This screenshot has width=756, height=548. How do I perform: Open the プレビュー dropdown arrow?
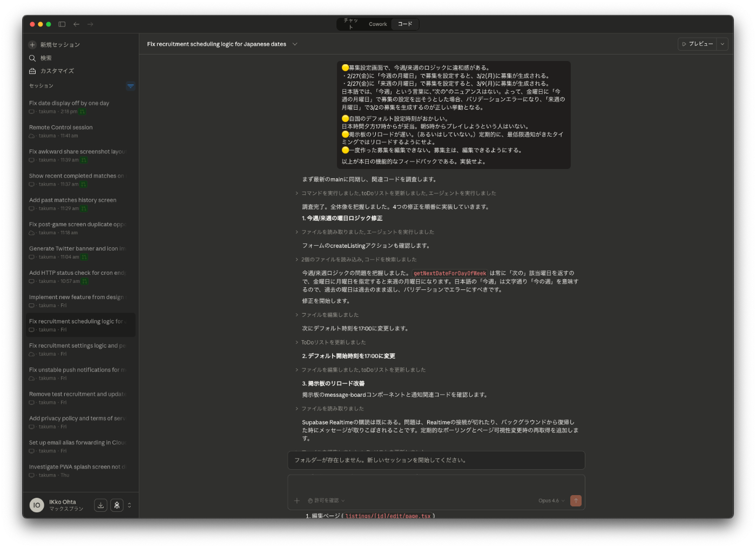coord(722,44)
